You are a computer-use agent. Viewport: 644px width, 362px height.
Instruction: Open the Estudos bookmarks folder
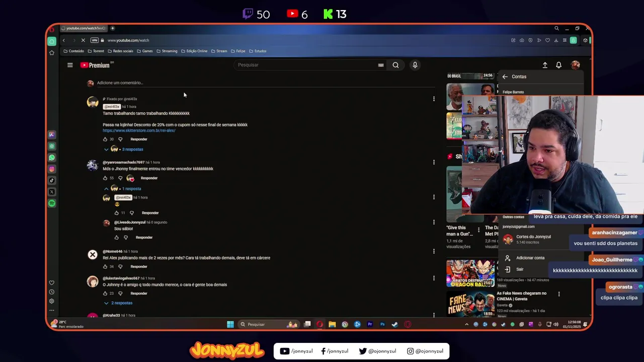[258, 51]
